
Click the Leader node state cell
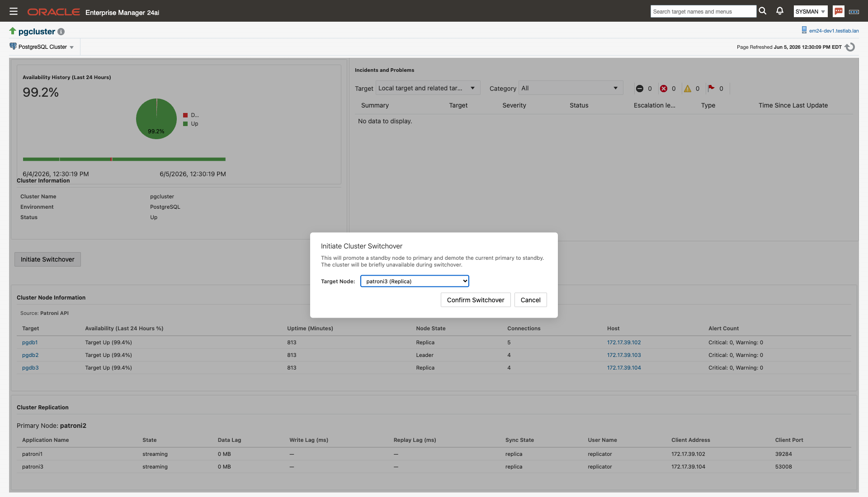425,355
